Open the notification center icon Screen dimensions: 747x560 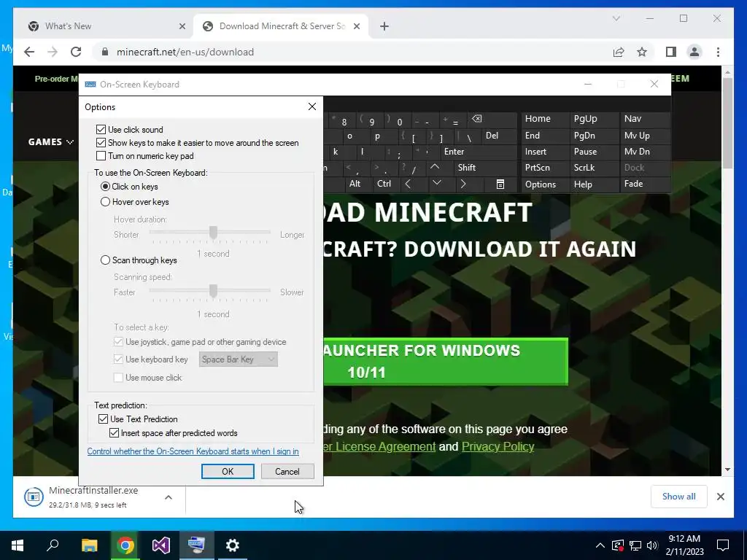[723, 545]
